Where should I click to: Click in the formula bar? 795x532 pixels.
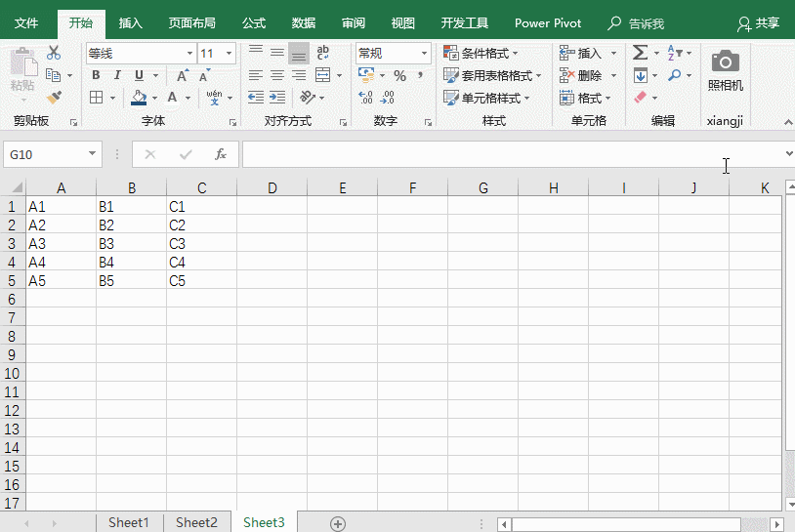click(512, 154)
